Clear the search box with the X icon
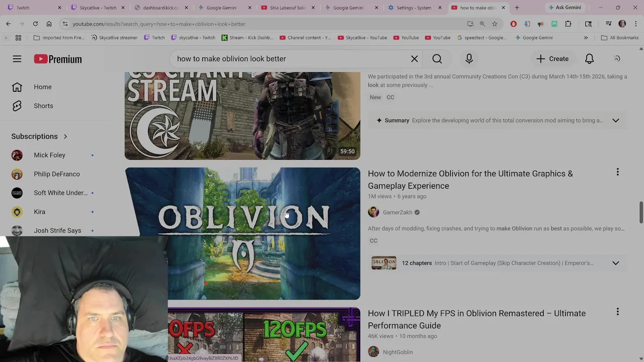This screenshot has width=644, height=362. tap(414, 59)
